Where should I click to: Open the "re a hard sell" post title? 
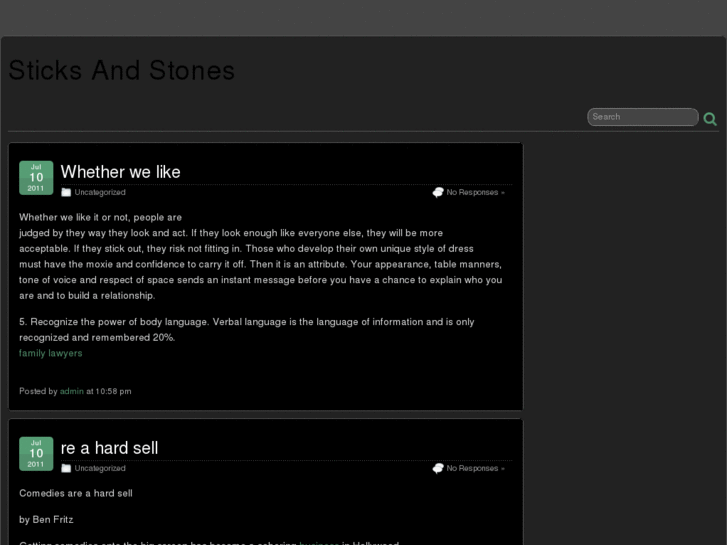click(x=109, y=448)
